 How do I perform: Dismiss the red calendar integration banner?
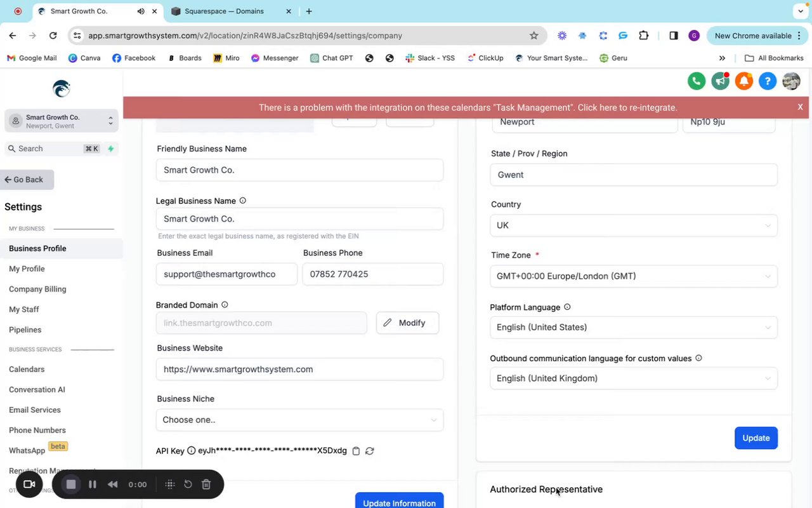click(x=801, y=107)
